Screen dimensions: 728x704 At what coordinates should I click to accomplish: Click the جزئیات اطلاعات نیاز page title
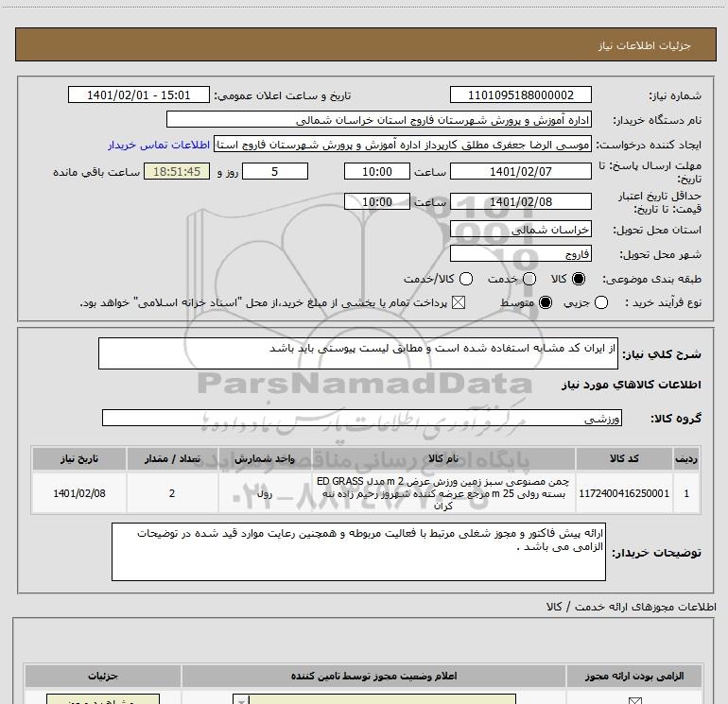click(x=645, y=45)
